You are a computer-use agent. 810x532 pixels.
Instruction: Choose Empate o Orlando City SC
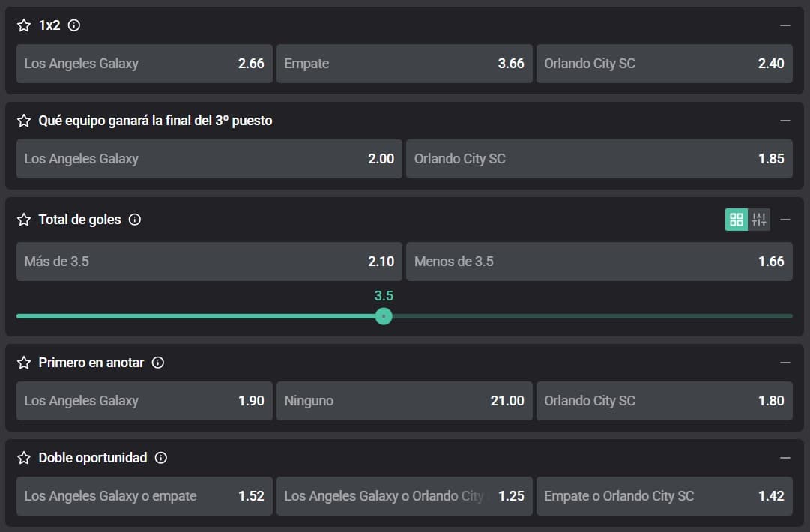point(664,496)
